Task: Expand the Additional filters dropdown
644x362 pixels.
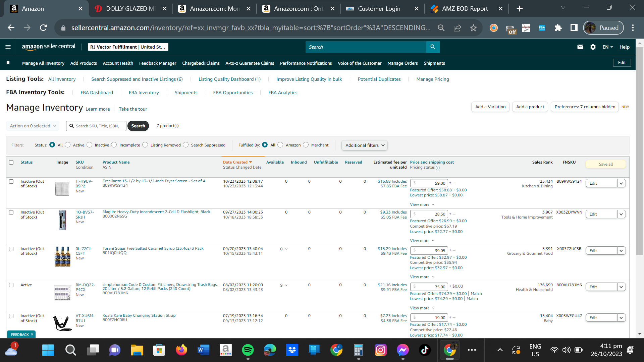Action: 365,145
